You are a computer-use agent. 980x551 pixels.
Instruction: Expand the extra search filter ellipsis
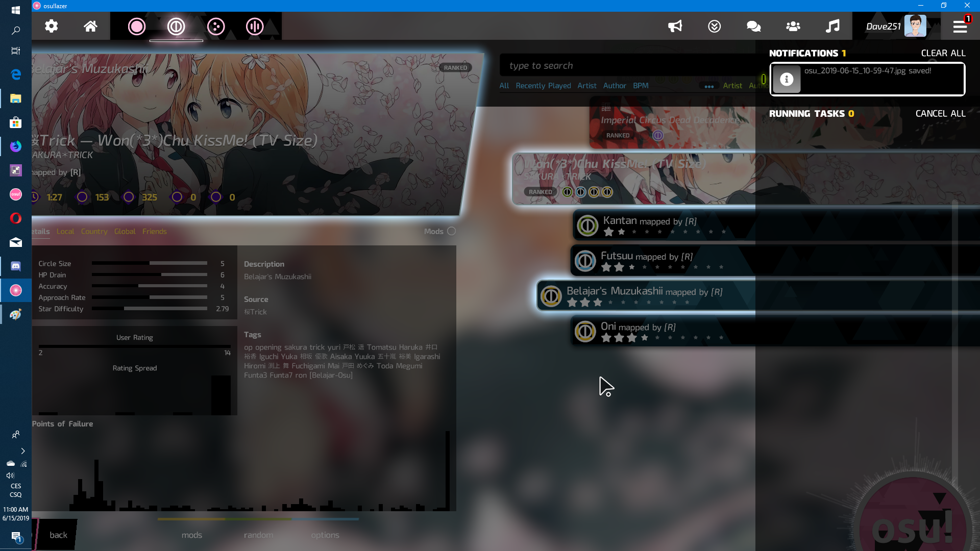click(x=709, y=86)
